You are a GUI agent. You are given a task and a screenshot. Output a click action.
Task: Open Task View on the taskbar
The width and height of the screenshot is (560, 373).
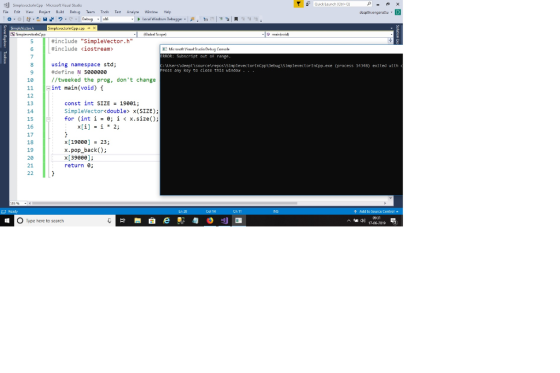(122, 221)
